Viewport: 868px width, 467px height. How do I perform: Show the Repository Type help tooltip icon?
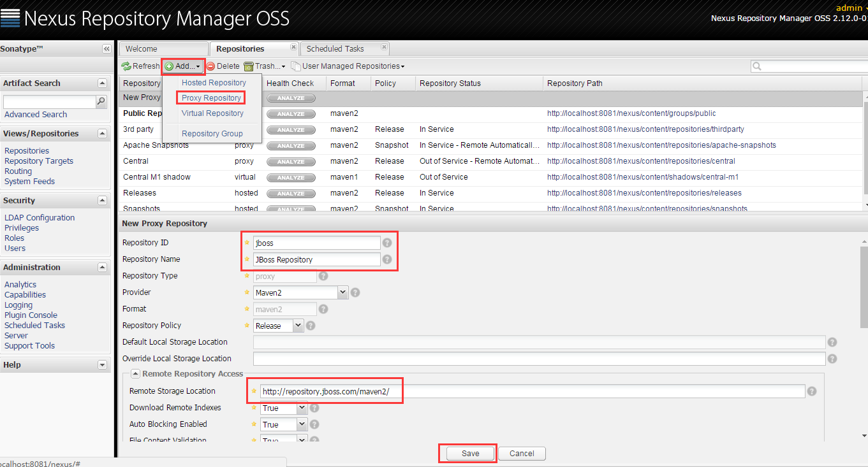[323, 276]
